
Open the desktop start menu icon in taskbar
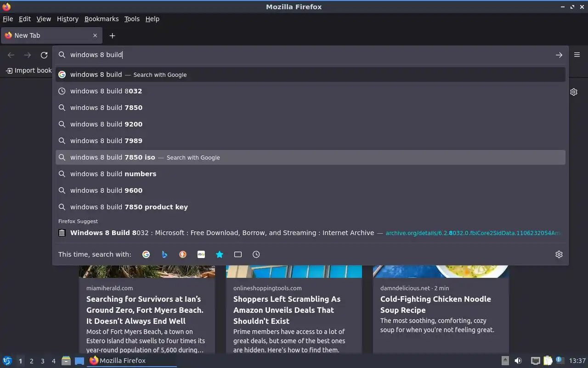[x=7, y=361]
